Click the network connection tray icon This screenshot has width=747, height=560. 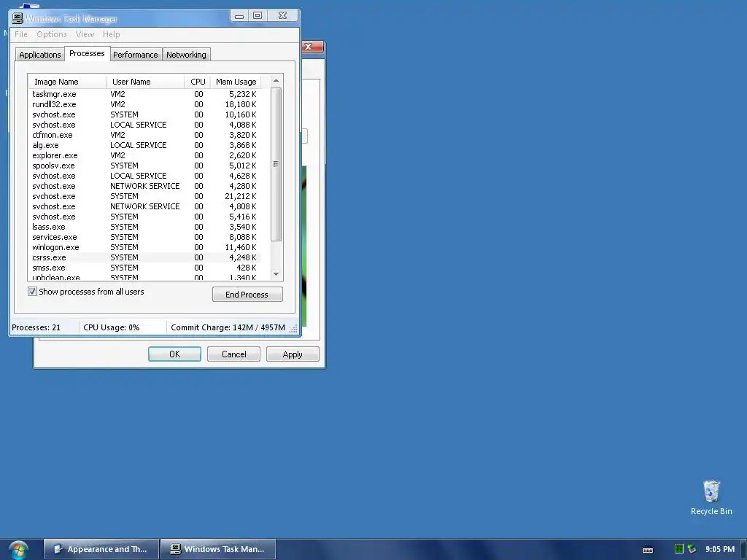coord(692,549)
